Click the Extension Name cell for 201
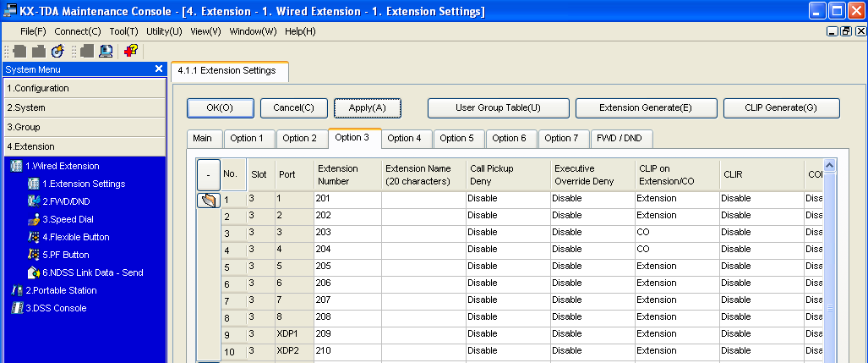 click(423, 200)
